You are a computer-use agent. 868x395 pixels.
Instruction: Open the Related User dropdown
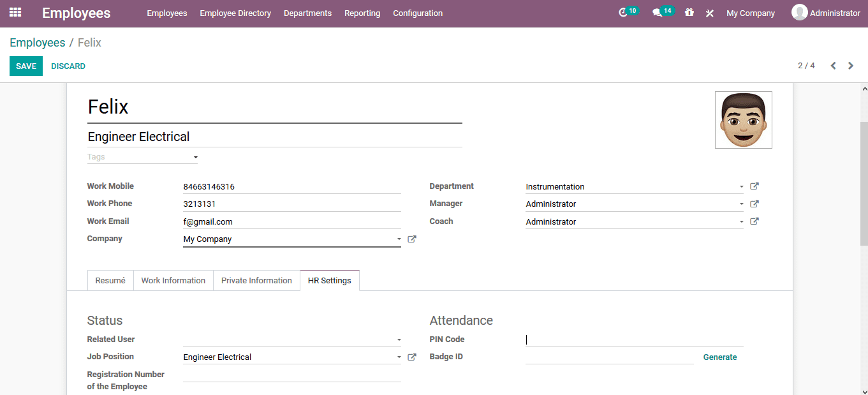[399, 339]
